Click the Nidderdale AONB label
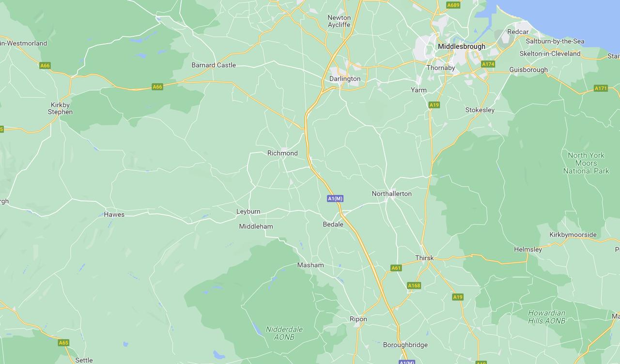 tap(284, 333)
